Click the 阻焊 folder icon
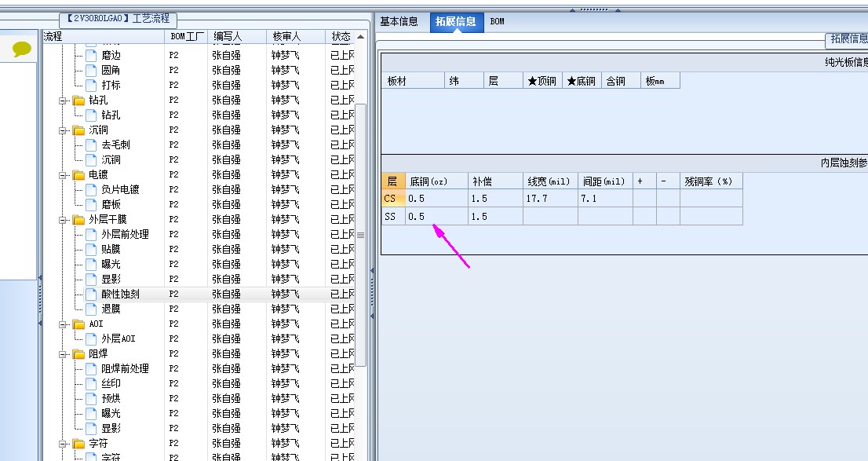868x461 pixels. pyautogui.click(x=78, y=354)
